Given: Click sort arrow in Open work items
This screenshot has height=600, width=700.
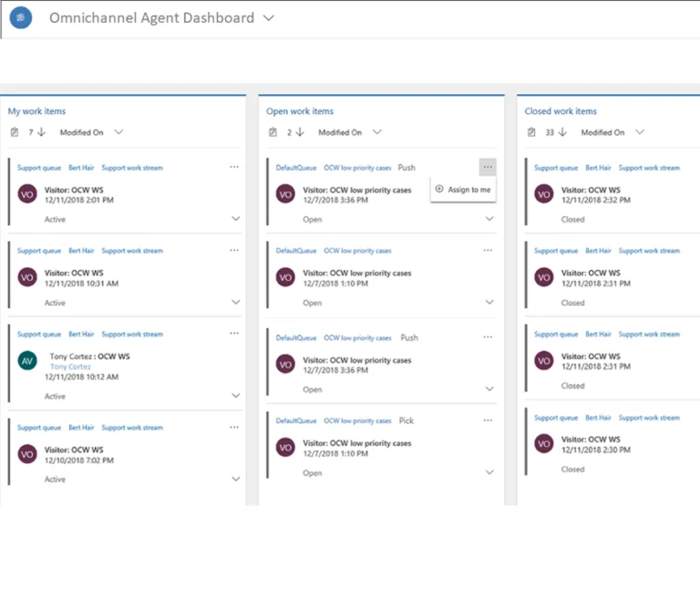Looking at the screenshot, I should (x=300, y=132).
